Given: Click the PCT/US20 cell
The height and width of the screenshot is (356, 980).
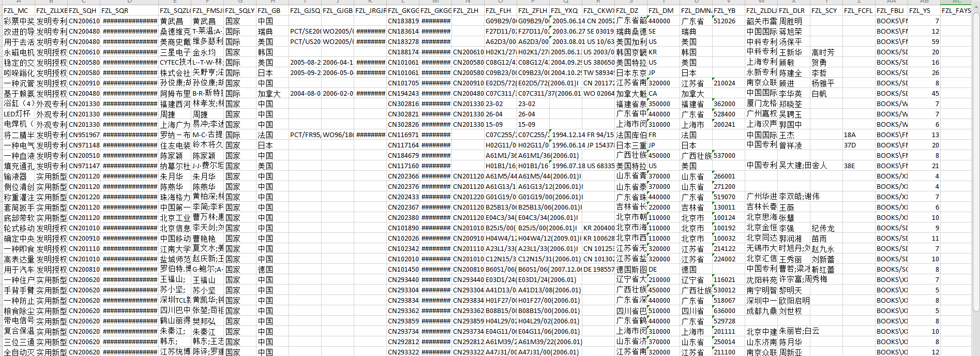Looking at the screenshot, I should pos(305,41).
